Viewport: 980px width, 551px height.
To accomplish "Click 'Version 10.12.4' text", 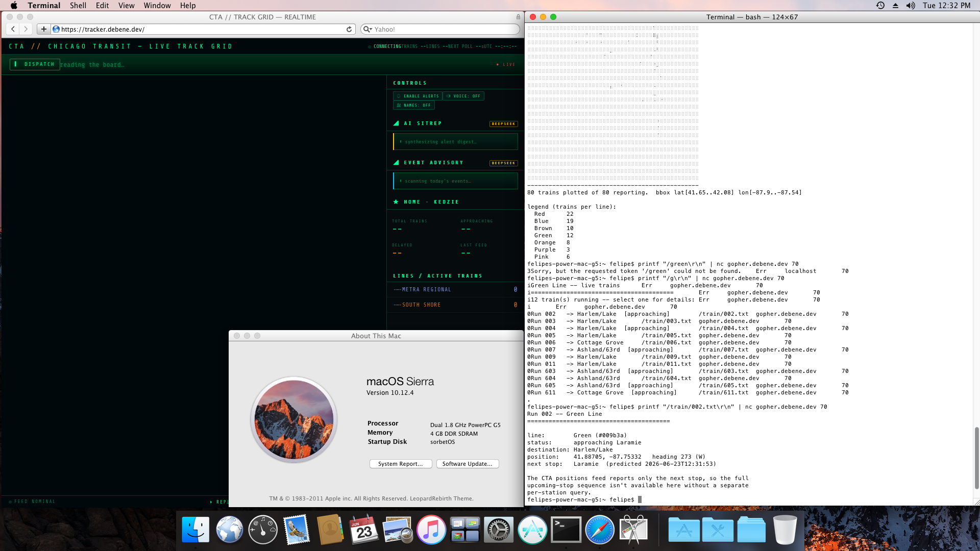I will tap(390, 393).
